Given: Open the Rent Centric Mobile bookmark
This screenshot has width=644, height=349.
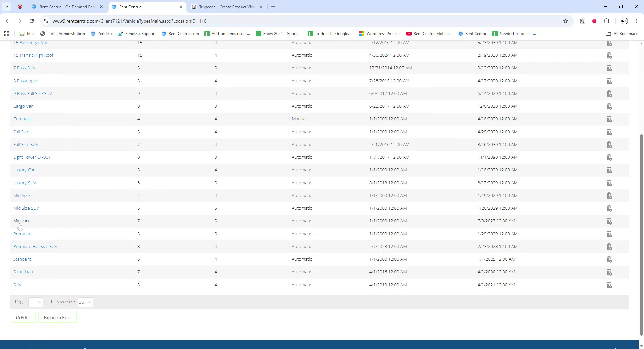Looking at the screenshot, I should tap(429, 33).
